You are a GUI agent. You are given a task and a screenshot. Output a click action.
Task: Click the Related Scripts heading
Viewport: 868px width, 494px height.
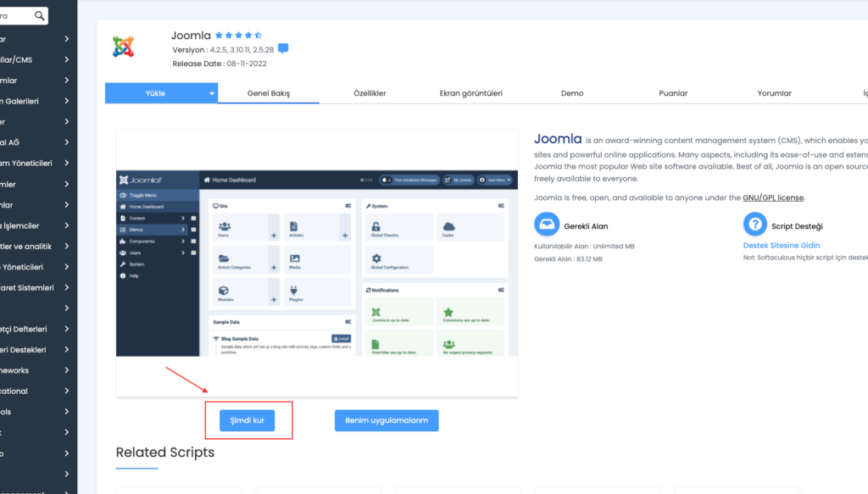pyautogui.click(x=165, y=452)
